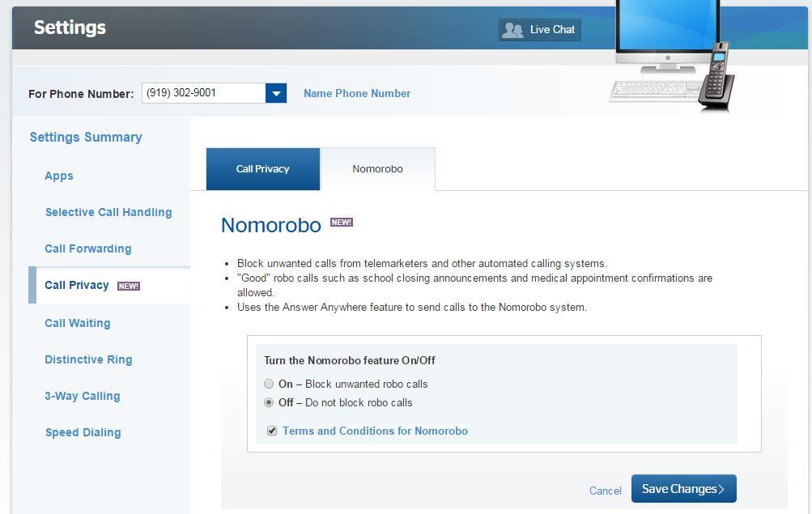Navigate to Call Forwarding settings
812x514 pixels.
[87, 249]
